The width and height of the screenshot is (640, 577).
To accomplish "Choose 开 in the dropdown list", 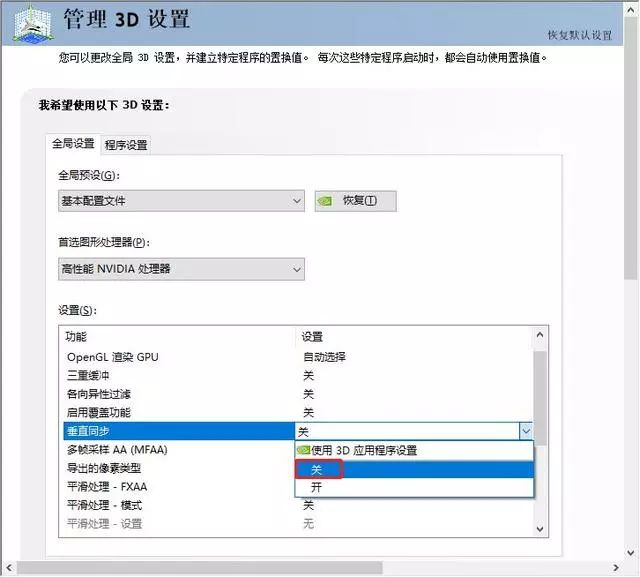I will point(316,487).
